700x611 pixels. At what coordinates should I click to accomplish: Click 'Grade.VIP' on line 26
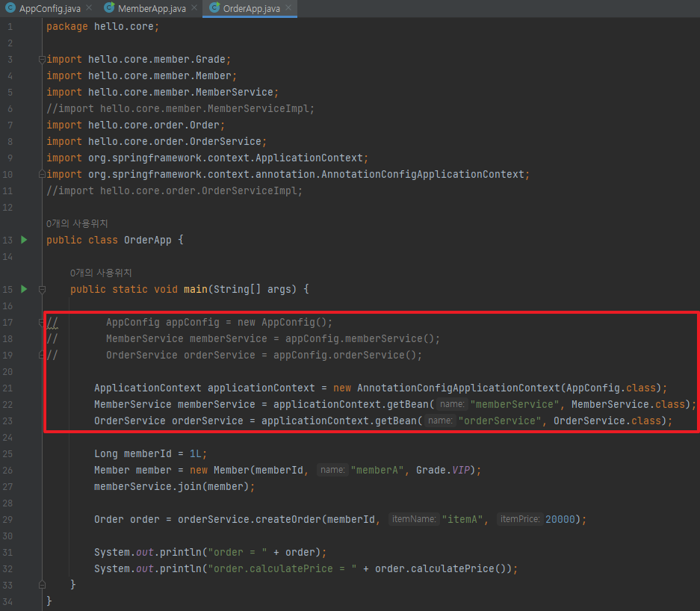click(443, 471)
